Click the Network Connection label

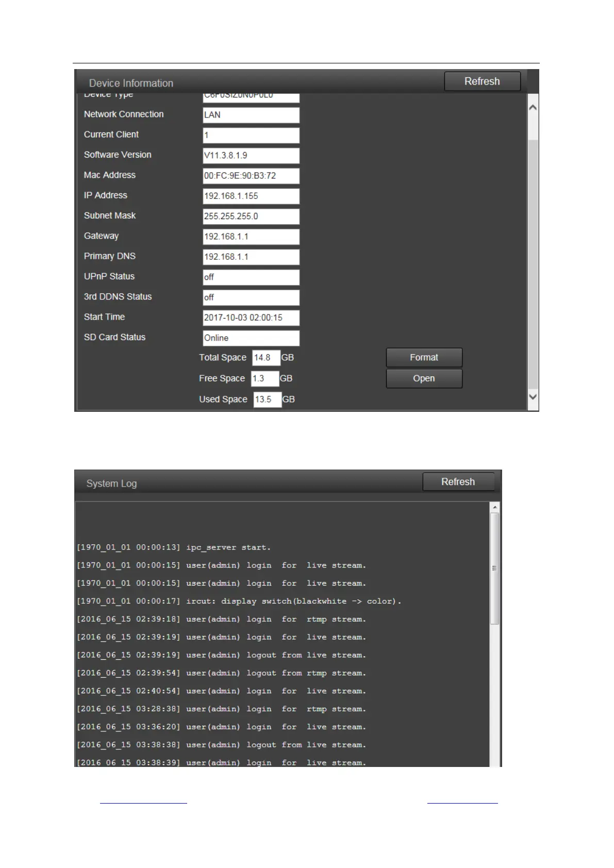coord(124,114)
